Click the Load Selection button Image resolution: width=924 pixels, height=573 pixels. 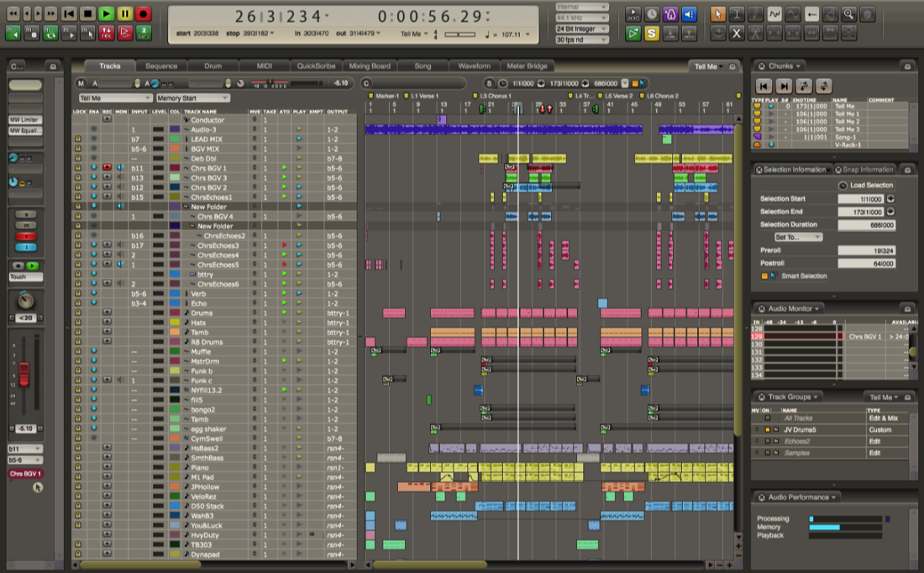tap(866, 185)
